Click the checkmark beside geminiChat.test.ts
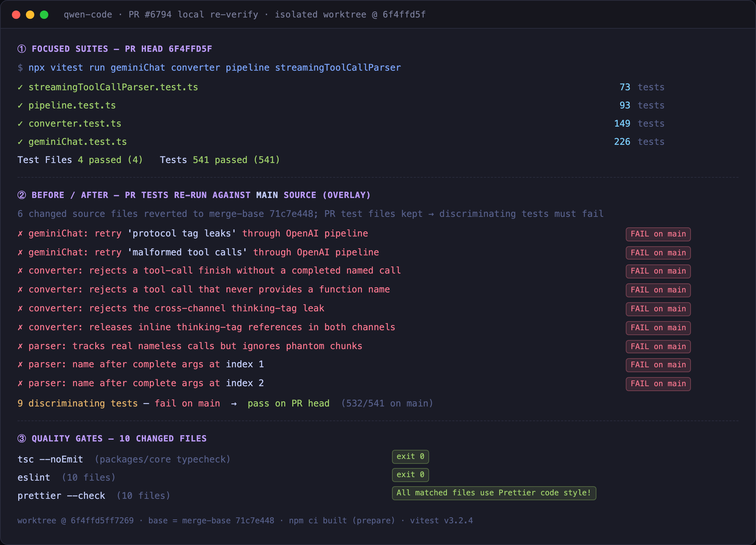 [20, 142]
